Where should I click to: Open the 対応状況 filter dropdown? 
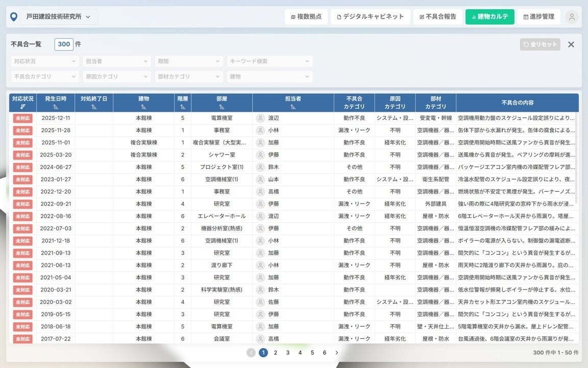pyautogui.click(x=44, y=61)
